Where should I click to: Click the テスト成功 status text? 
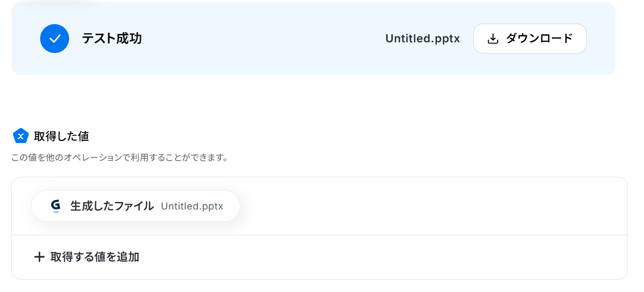(112, 39)
